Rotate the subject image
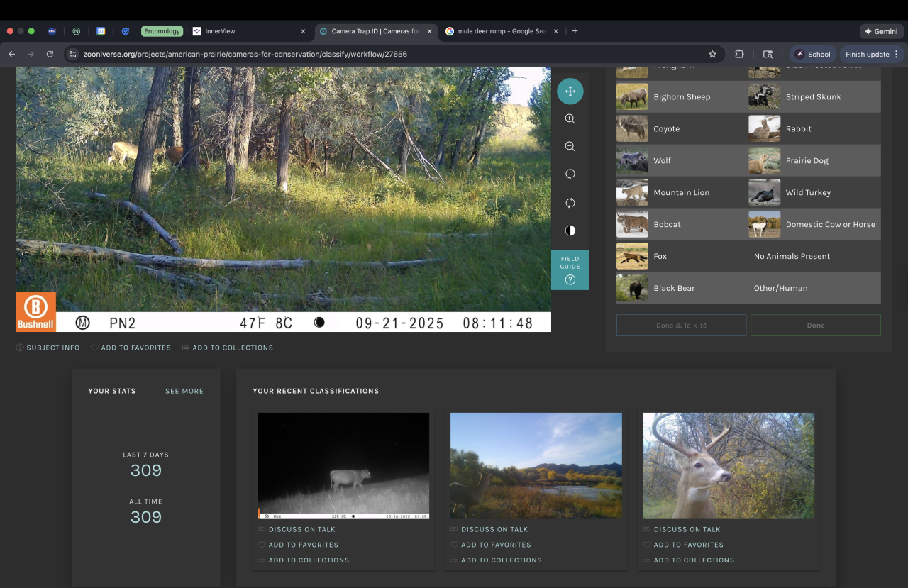 point(570,174)
